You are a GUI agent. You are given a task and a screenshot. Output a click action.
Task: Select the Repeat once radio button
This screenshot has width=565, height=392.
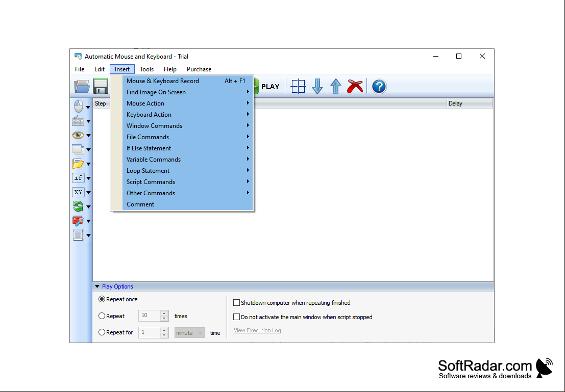click(102, 299)
